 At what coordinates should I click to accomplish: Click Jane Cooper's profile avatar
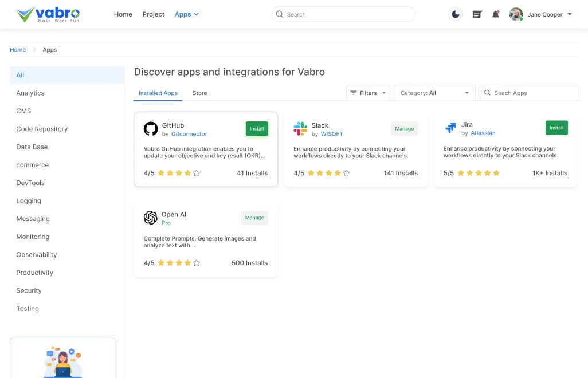coord(516,14)
